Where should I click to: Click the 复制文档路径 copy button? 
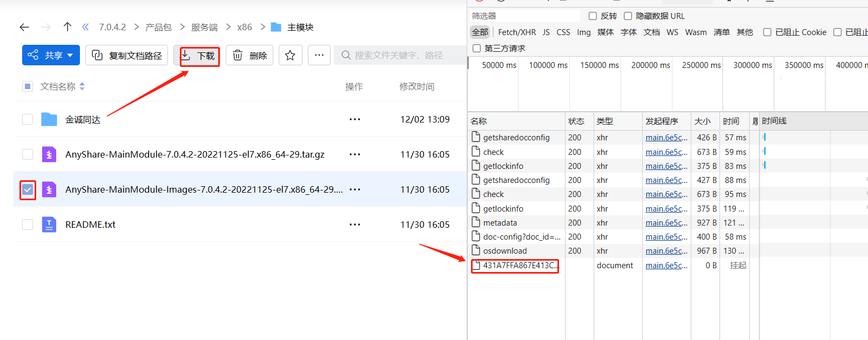click(x=126, y=55)
